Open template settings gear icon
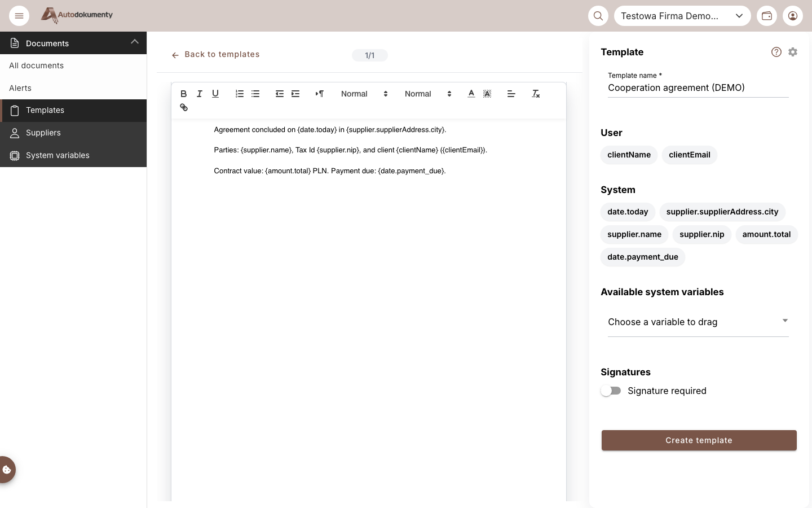812x508 pixels. point(793,52)
